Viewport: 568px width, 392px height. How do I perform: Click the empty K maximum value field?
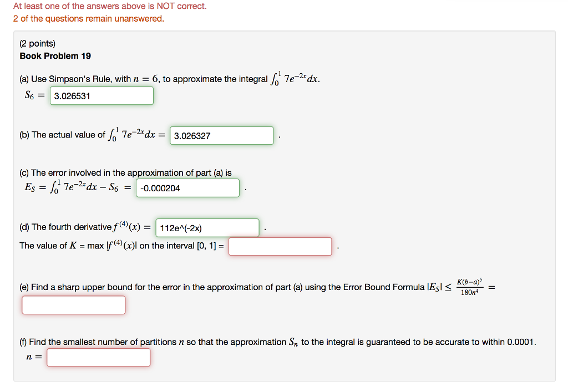[280, 246]
